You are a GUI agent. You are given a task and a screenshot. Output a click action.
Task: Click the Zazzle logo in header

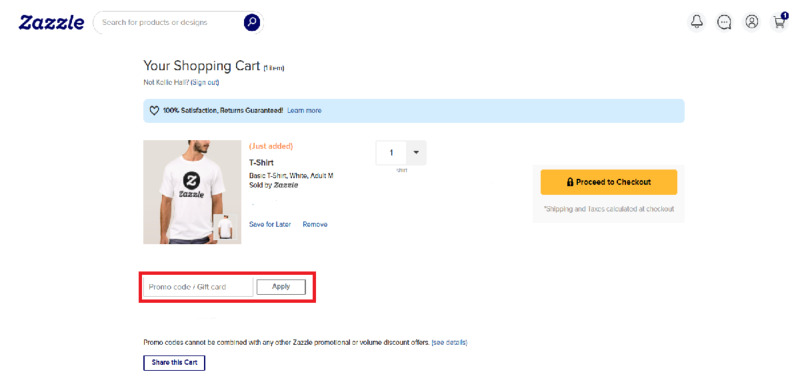[x=51, y=23]
